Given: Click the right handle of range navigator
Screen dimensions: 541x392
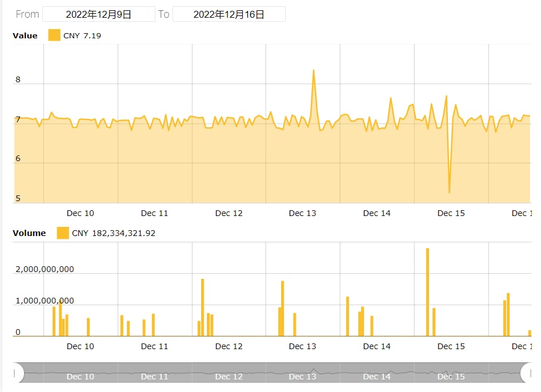Looking at the screenshot, I should coord(526,373).
